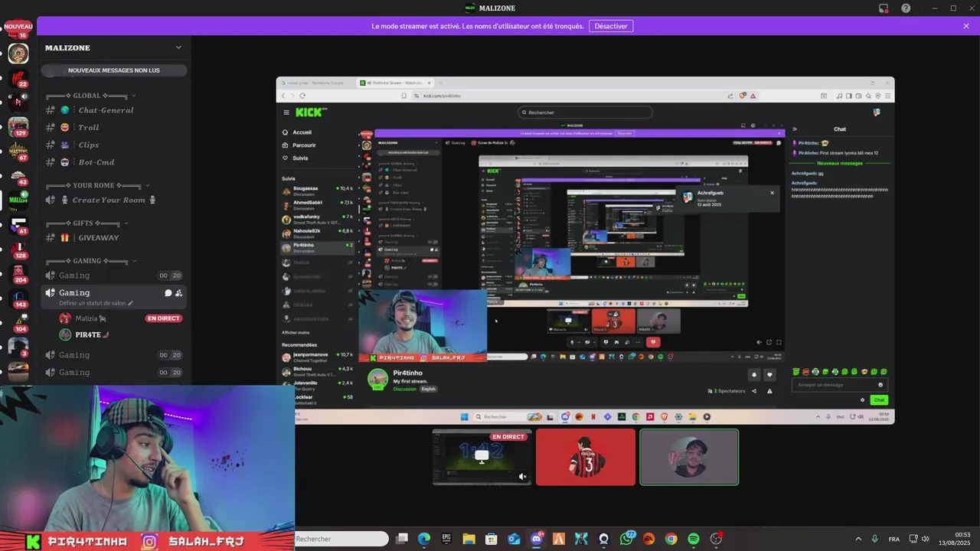Open the FRA language indicator

pyautogui.click(x=894, y=539)
